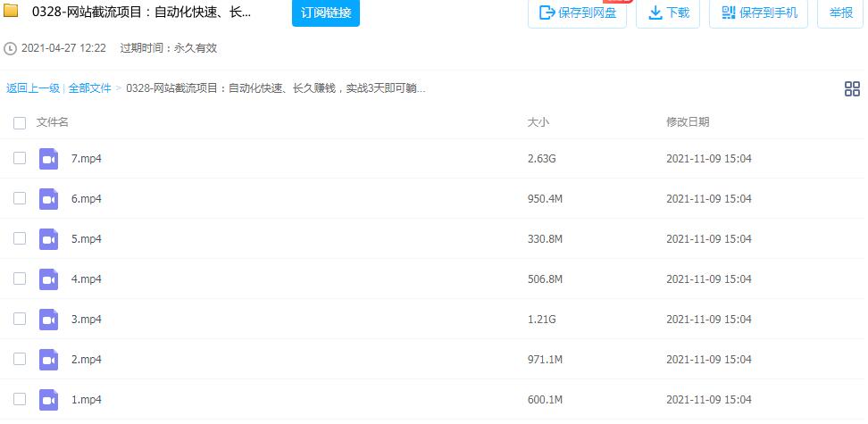Go back via the 返回上一级 link
The width and height of the screenshot is (868, 424).
[33, 88]
